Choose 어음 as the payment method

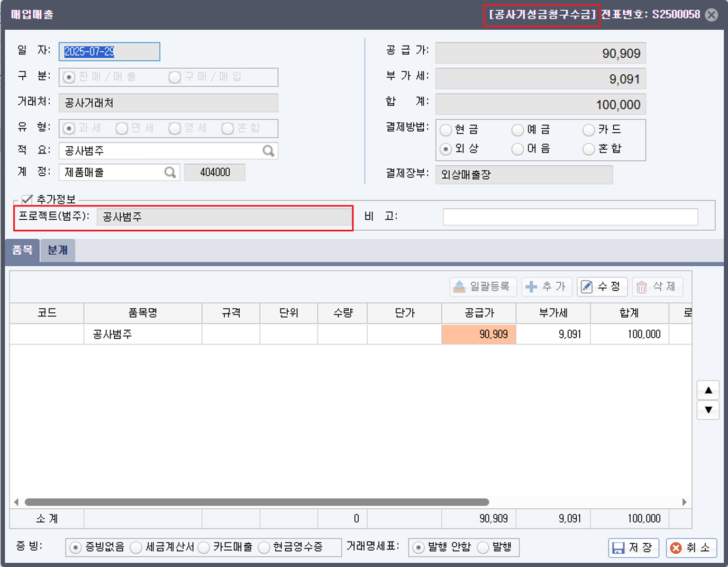517,149
